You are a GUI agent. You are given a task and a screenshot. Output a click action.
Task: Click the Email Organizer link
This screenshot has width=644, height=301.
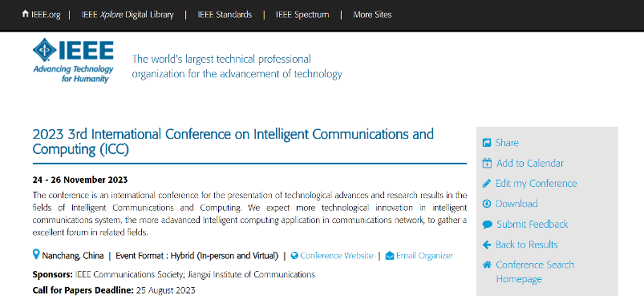[x=424, y=256]
